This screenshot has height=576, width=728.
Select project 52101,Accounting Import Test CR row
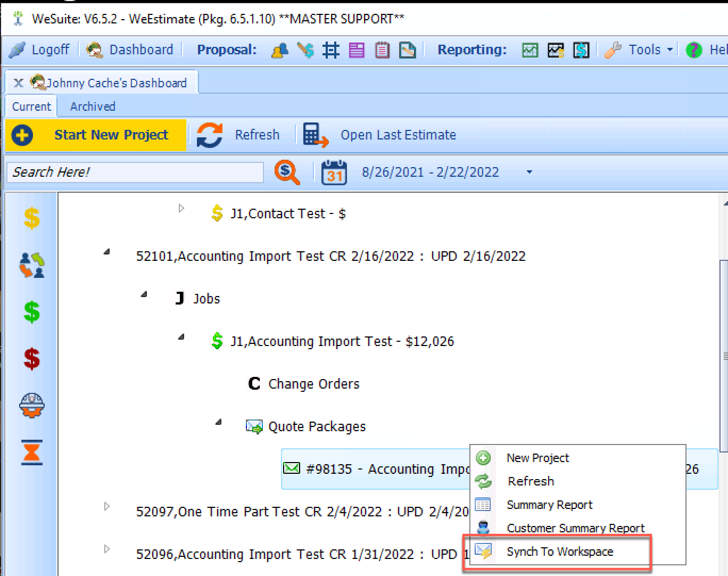[x=330, y=257]
